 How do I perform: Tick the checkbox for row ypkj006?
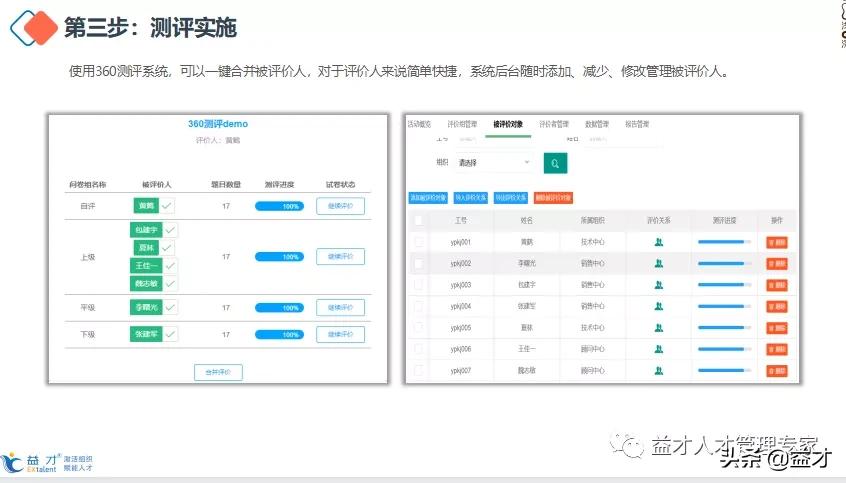(418, 349)
